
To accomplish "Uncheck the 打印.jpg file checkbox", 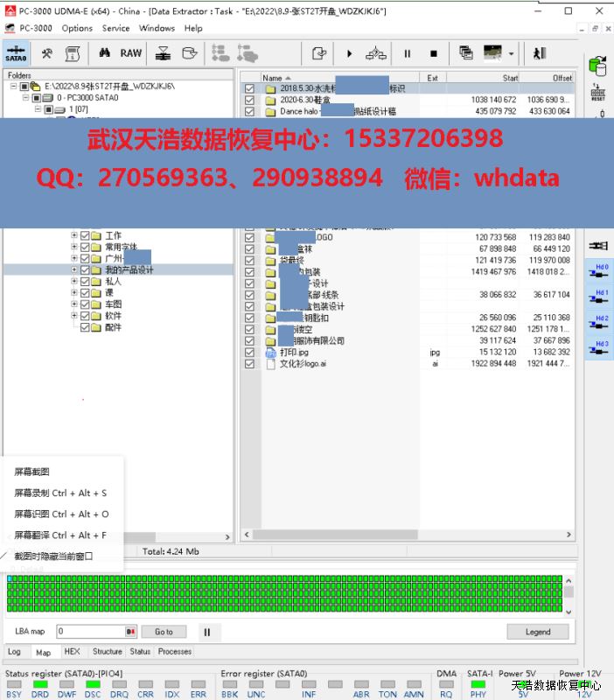I will tap(250, 353).
